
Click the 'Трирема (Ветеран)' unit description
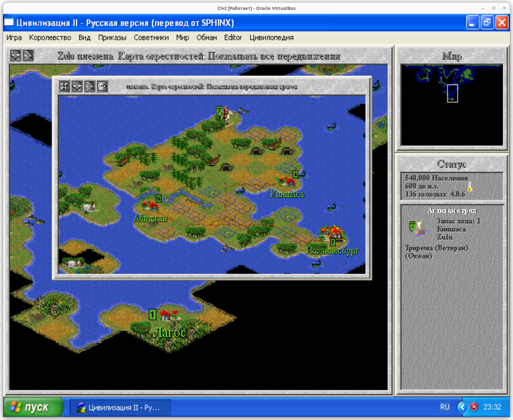pyautogui.click(x=436, y=248)
